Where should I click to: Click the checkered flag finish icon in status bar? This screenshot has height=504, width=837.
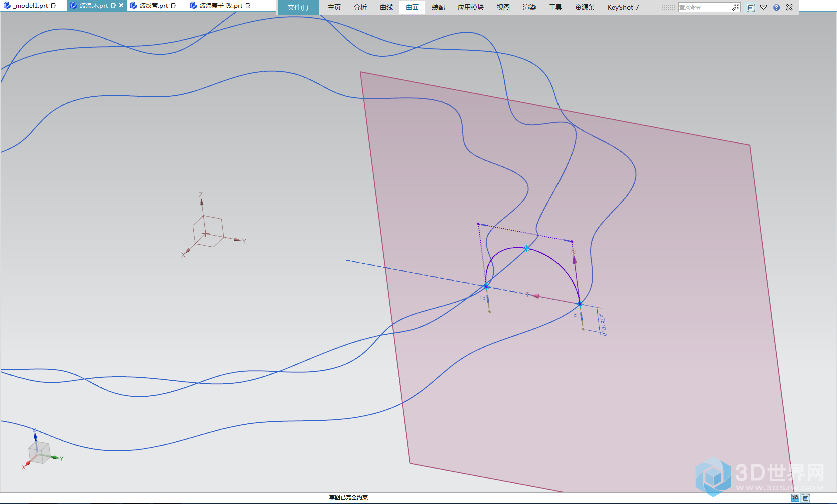coord(795,498)
